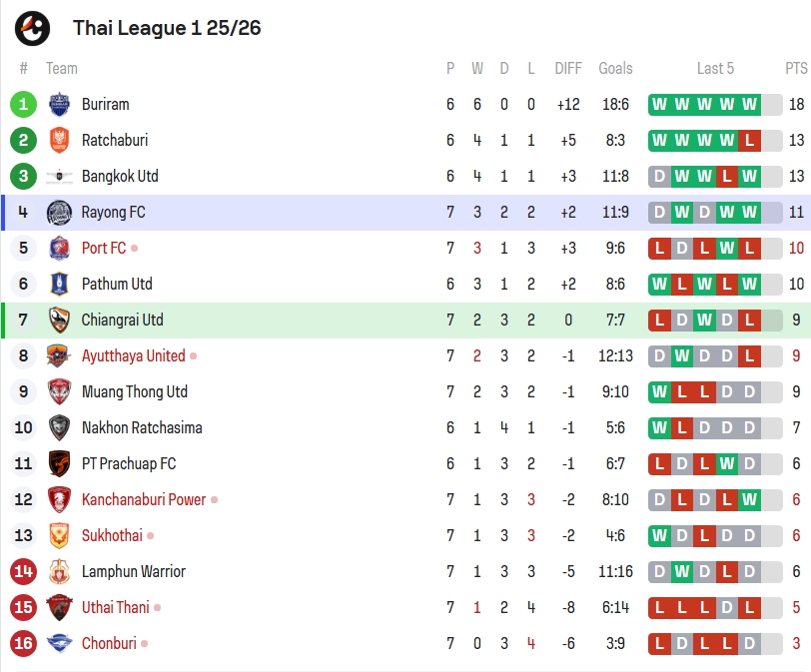Click the Last 5 column header
Screen dimensions: 811x672
(x=715, y=68)
